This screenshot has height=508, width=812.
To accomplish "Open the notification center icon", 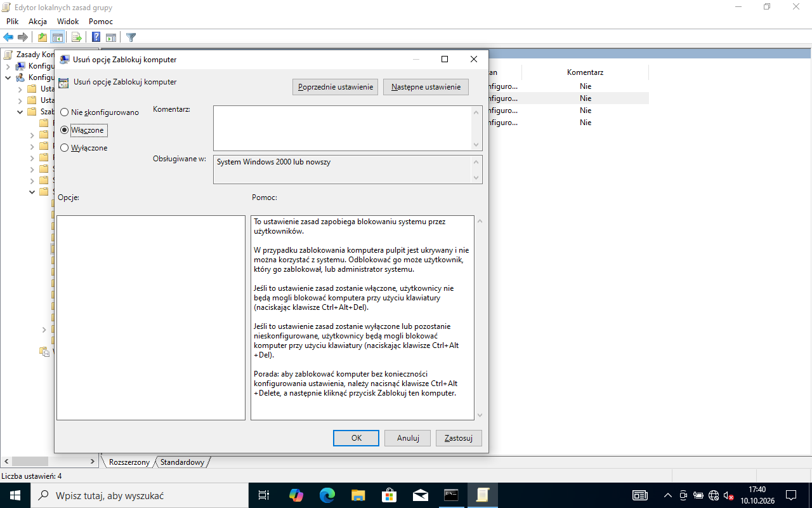I will 791,495.
